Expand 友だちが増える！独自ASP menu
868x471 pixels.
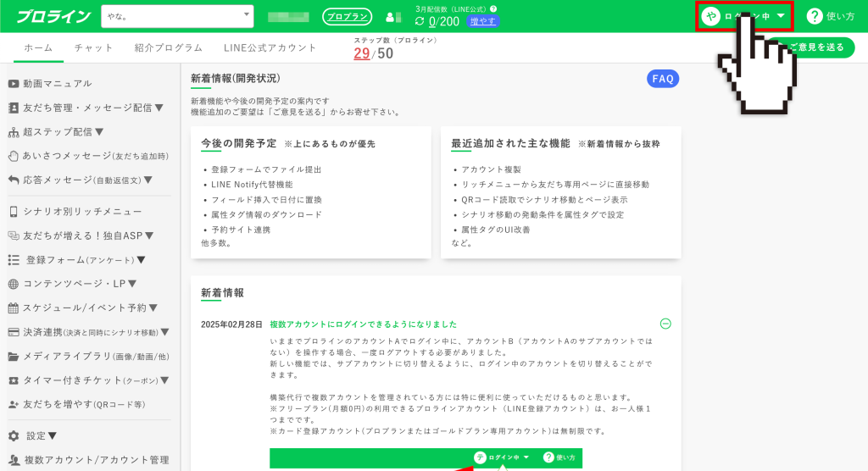pos(88,235)
